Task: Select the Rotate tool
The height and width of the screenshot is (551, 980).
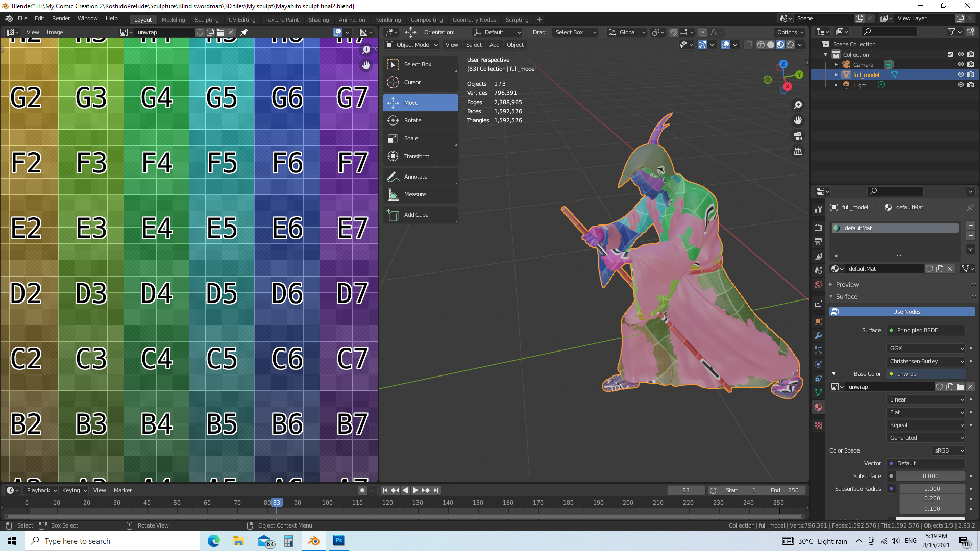Action: tap(420, 120)
